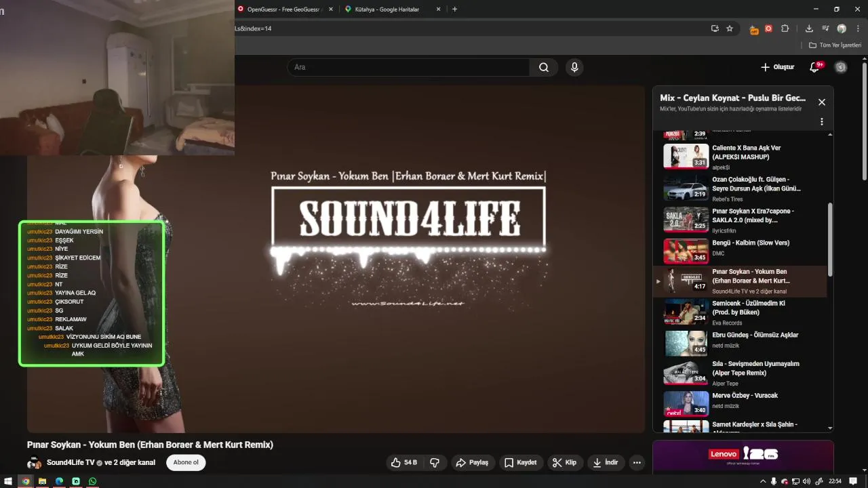Bookmark this page with star icon
The height and width of the screenshot is (488, 868).
(730, 28)
